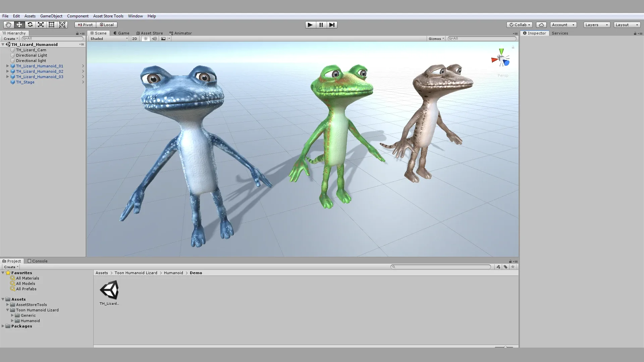Expand the Packages folder
644x362 pixels.
3,326
